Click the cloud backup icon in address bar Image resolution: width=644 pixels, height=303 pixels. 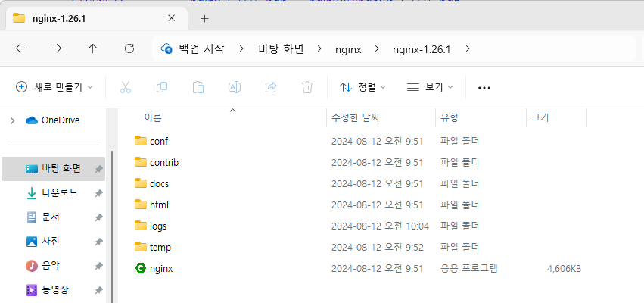[x=166, y=49]
